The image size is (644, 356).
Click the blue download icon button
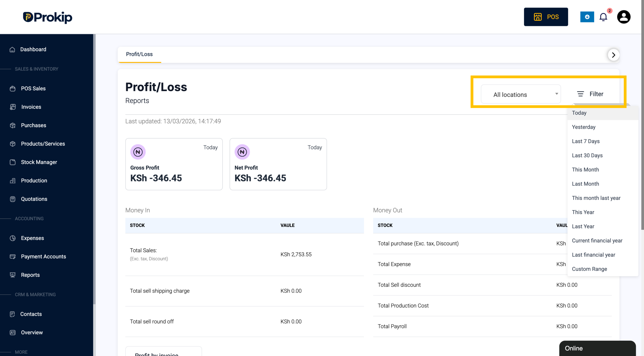587,17
